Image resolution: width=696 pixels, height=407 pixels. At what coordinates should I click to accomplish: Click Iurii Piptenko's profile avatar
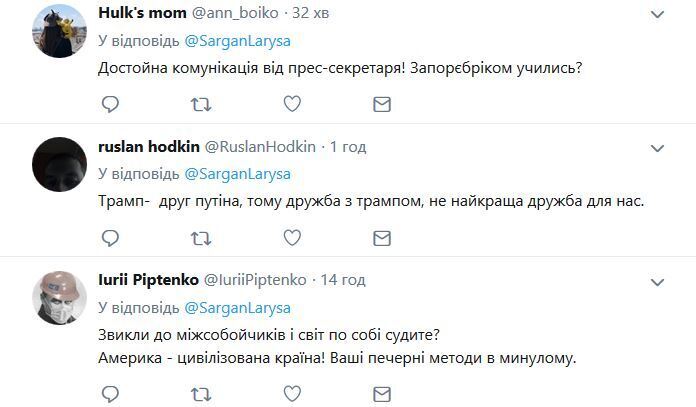[58, 297]
